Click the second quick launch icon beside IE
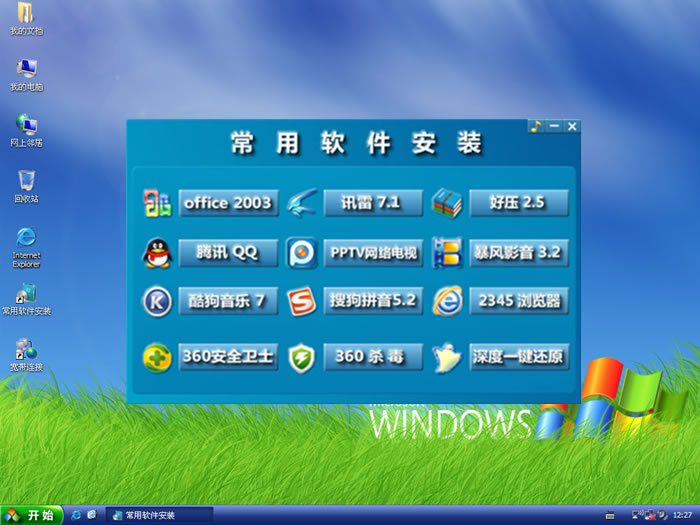700x525 pixels. point(92,515)
